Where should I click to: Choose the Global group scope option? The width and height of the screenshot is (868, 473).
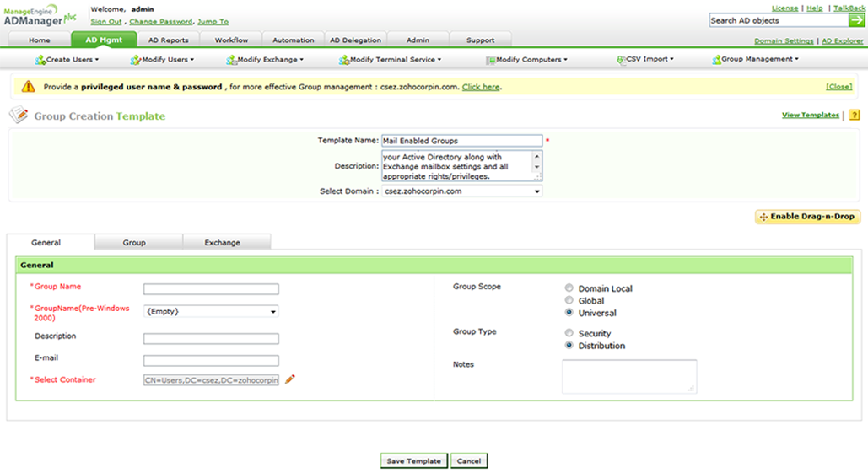569,300
